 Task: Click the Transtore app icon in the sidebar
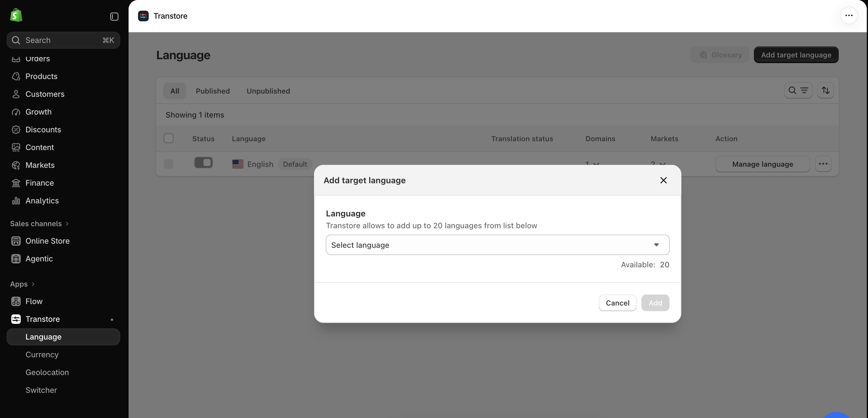[16, 319]
